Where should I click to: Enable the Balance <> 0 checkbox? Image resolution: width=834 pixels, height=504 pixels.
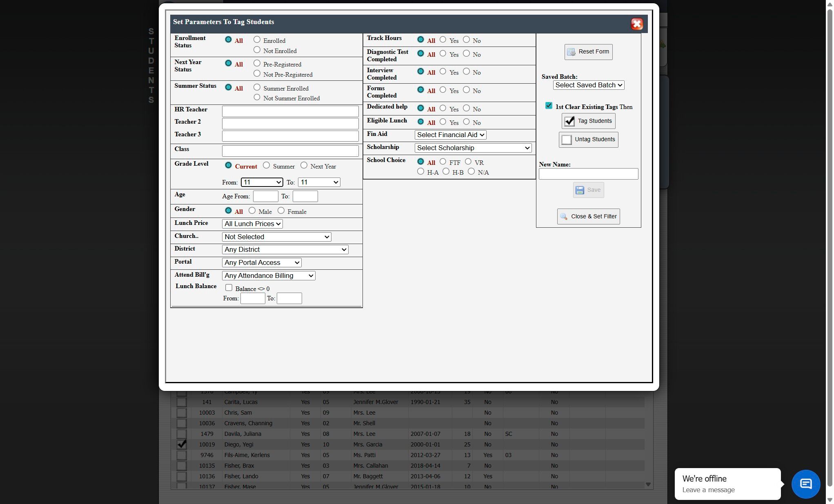pyautogui.click(x=229, y=288)
